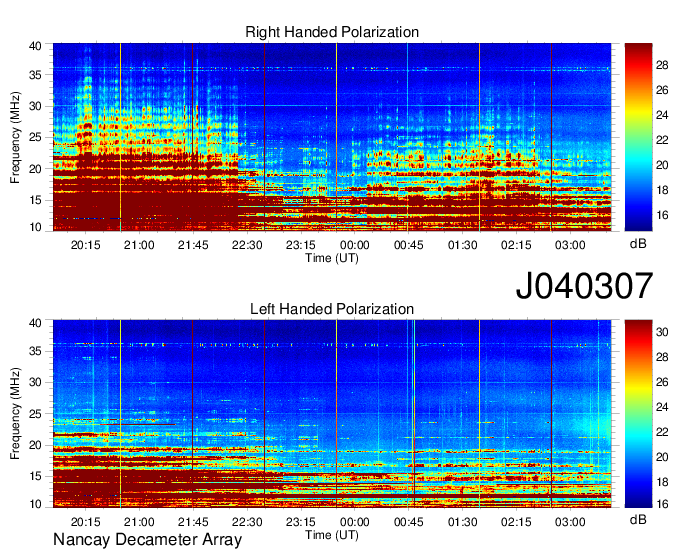Image resolution: width=680 pixels, height=552 pixels.
Task: Click the 15 MHz tick on Left Handed plot
Action: [35, 477]
